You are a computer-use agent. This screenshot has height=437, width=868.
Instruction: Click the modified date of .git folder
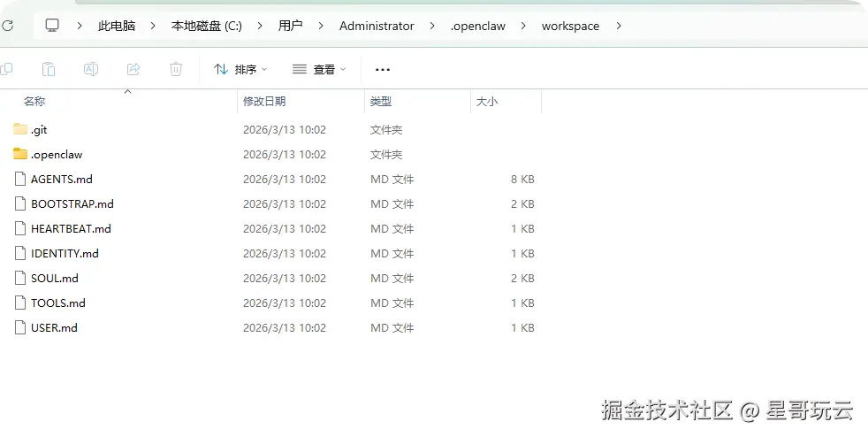[x=285, y=130]
